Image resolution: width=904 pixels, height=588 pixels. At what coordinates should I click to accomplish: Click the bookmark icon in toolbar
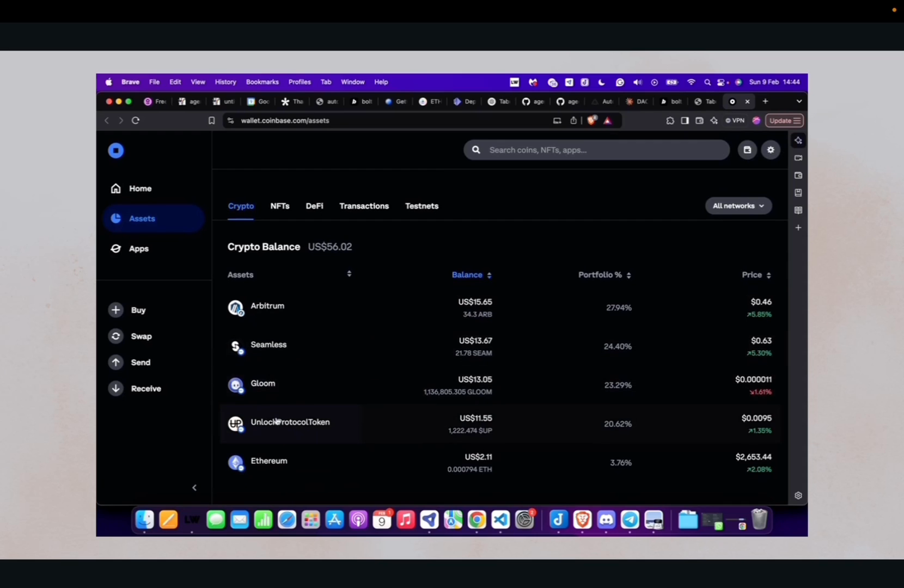212,121
